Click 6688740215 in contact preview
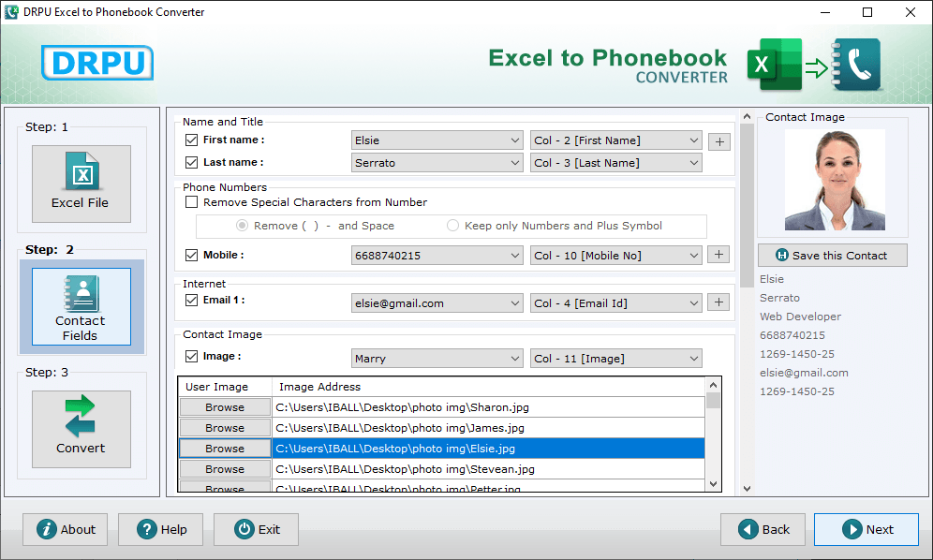933x560 pixels. point(792,335)
